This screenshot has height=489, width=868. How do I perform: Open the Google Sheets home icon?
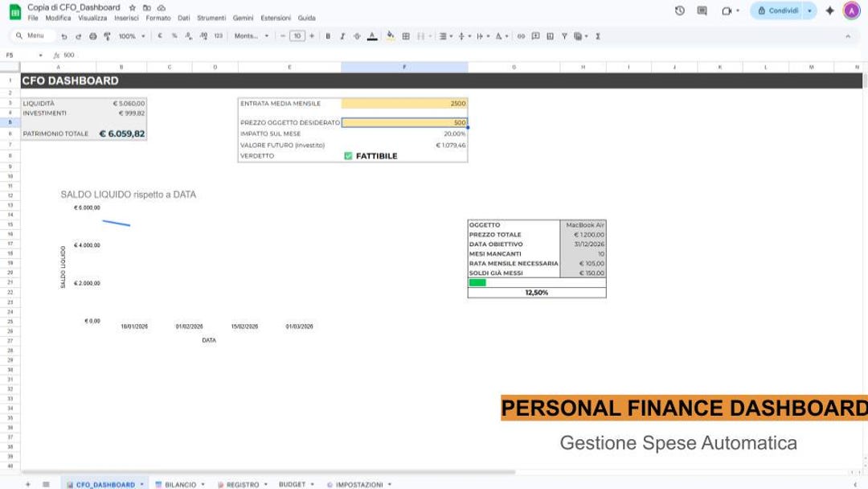(15, 11)
